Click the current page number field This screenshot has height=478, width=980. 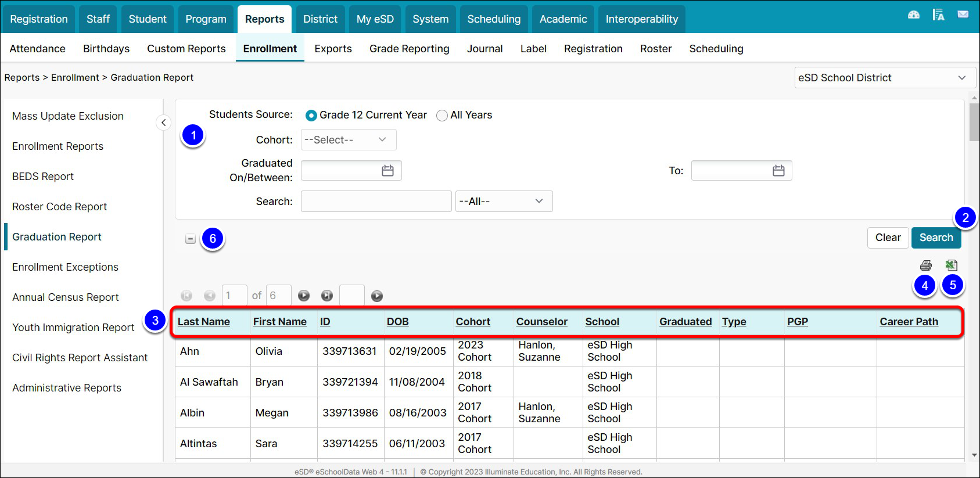[x=235, y=296]
